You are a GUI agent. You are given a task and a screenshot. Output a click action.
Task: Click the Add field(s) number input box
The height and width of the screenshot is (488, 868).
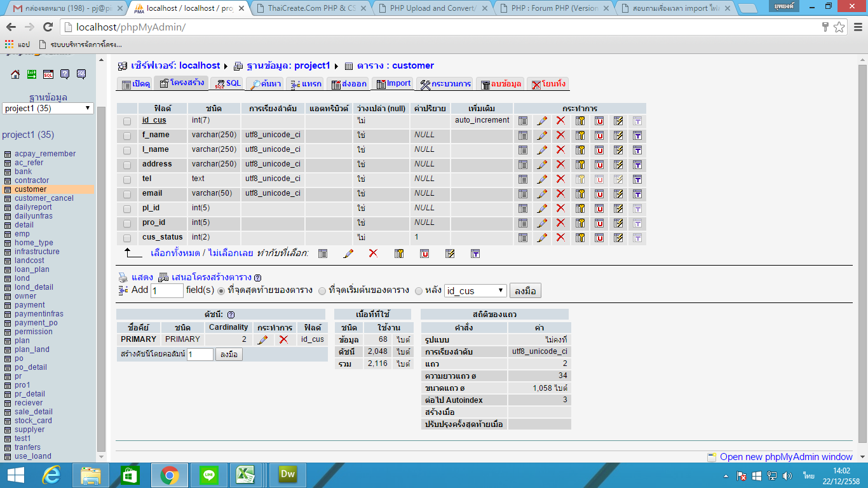point(167,291)
